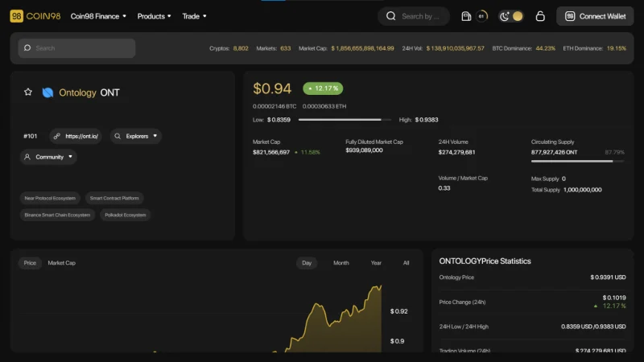Select the Year chart range
Image resolution: width=644 pixels, height=362 pixels.
(376, 263)
